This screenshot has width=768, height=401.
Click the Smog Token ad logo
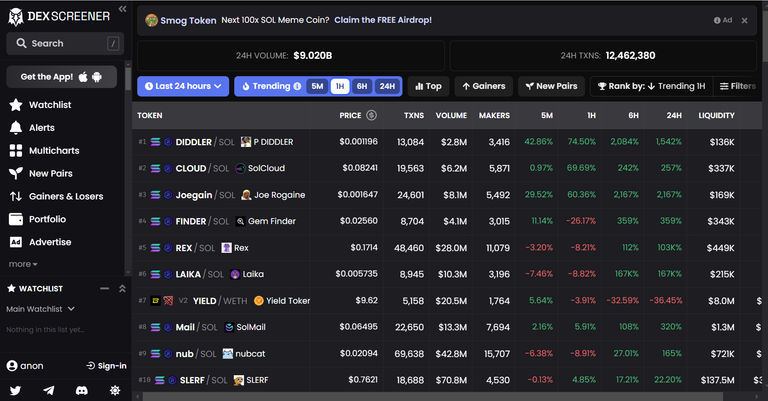151,21
